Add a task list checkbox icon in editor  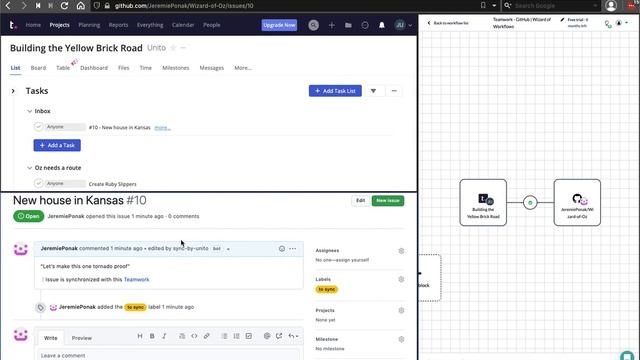point(249,336)
